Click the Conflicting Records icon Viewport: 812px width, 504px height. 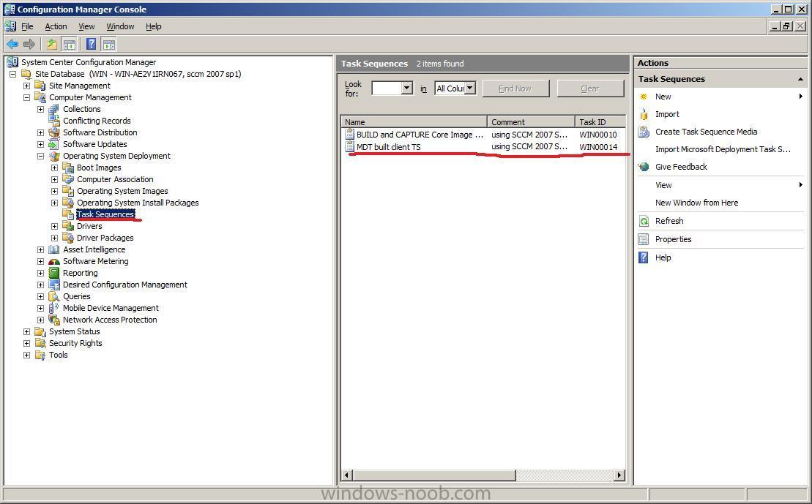tap(54, 121)
